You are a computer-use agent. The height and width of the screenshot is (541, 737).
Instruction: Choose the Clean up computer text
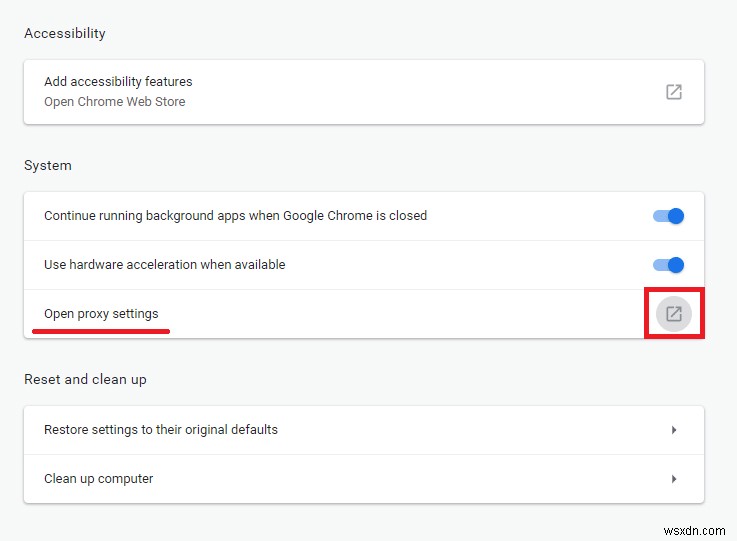[99, 479]
